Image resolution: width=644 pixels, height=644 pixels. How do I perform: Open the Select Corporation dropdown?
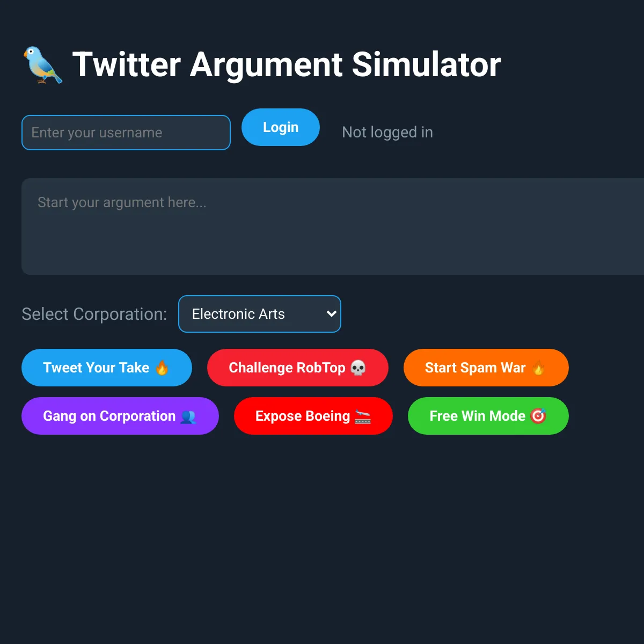260,314
